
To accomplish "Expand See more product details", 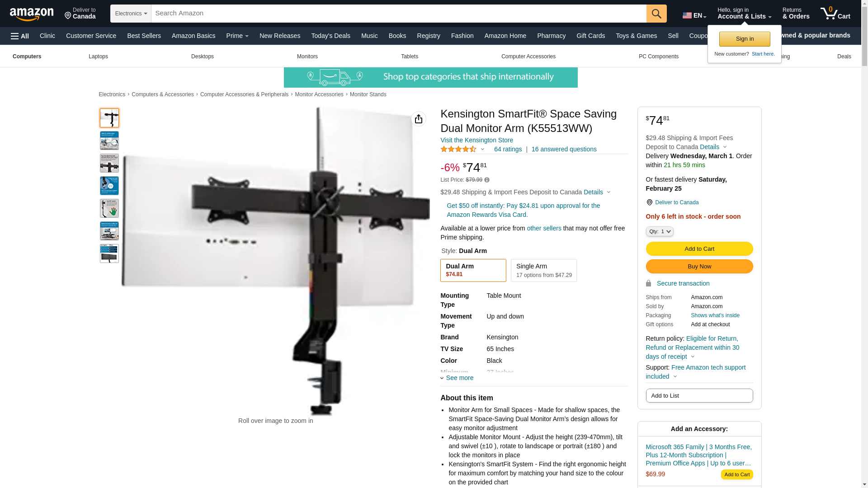I will point(457,378).
